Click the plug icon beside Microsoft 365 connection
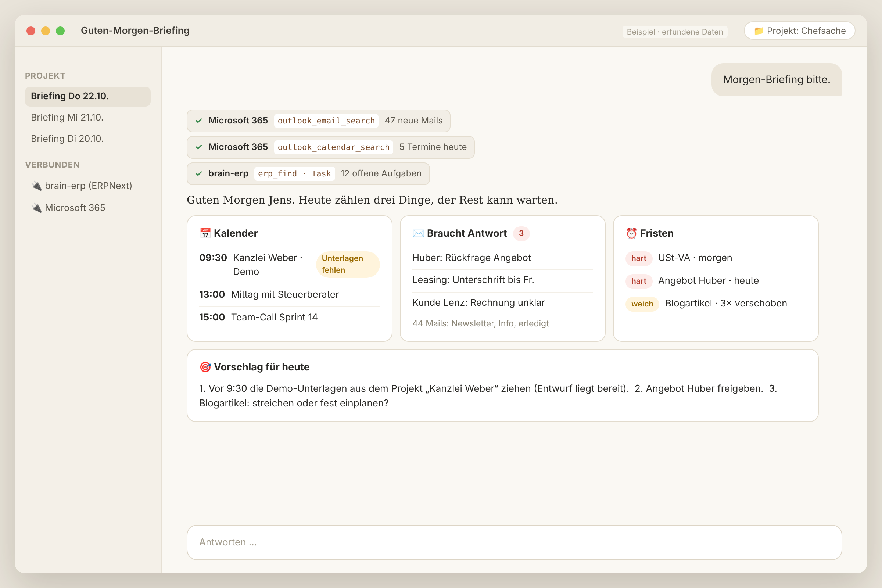The width and height of the screenshot is (882, 588). click(36, 208)
